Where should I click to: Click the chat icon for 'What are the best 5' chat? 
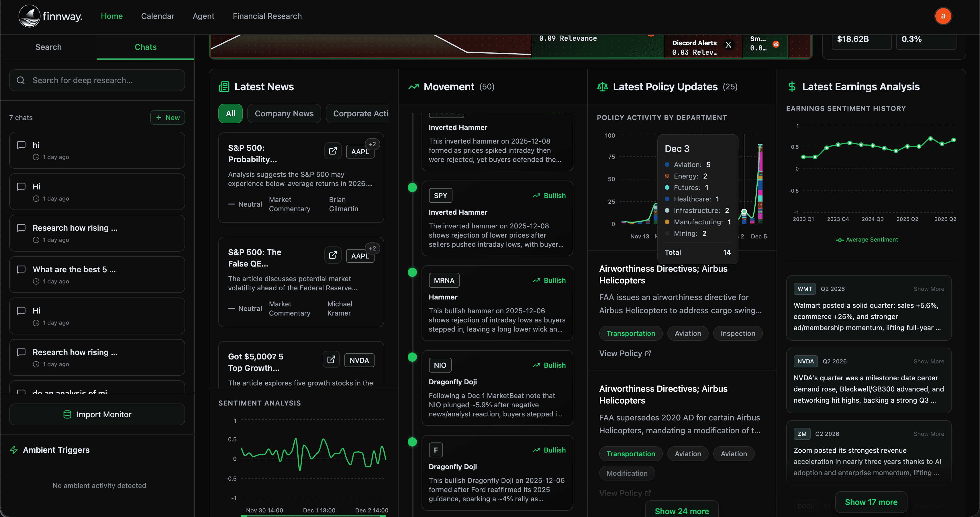pyautogui.click(x=21, y=269)
